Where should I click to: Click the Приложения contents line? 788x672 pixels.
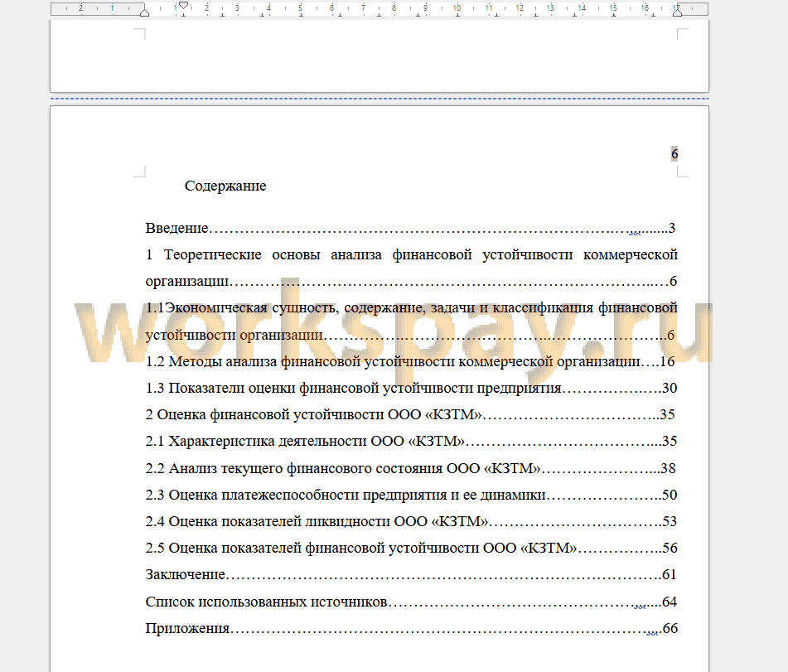412,628
